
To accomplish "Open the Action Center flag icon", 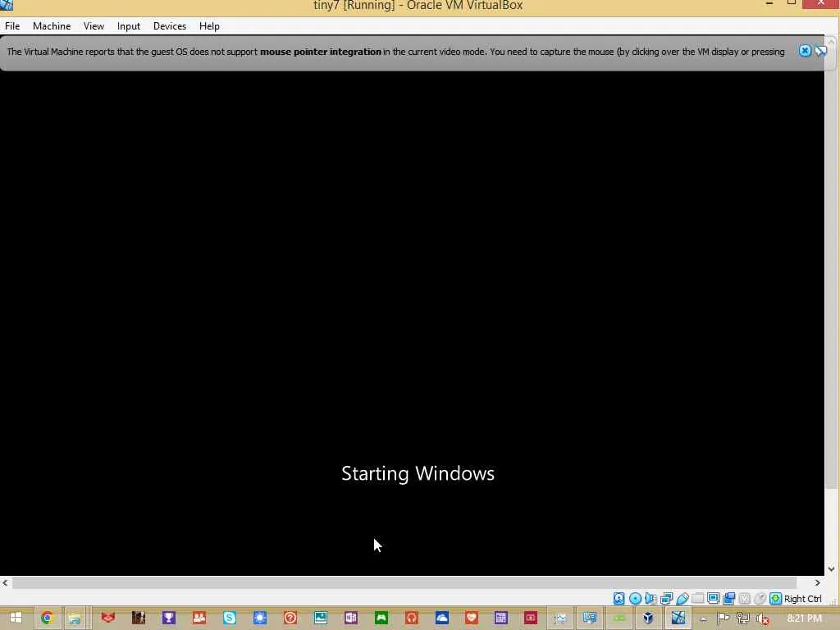I will (x=723, y=619).
